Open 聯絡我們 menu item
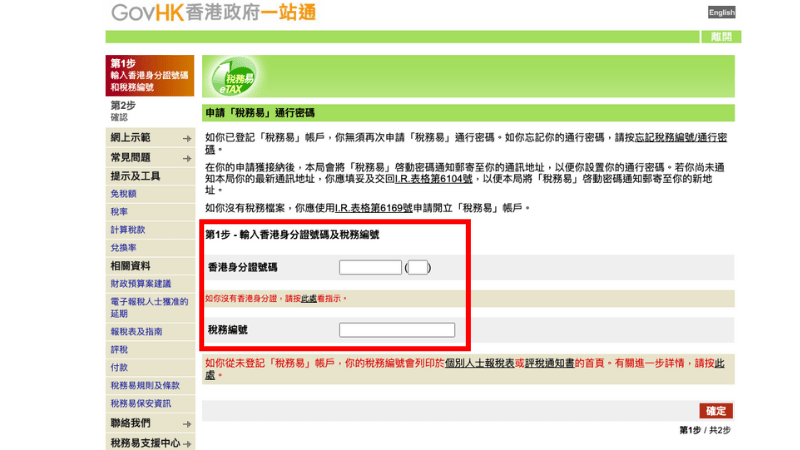 point(131,423)
